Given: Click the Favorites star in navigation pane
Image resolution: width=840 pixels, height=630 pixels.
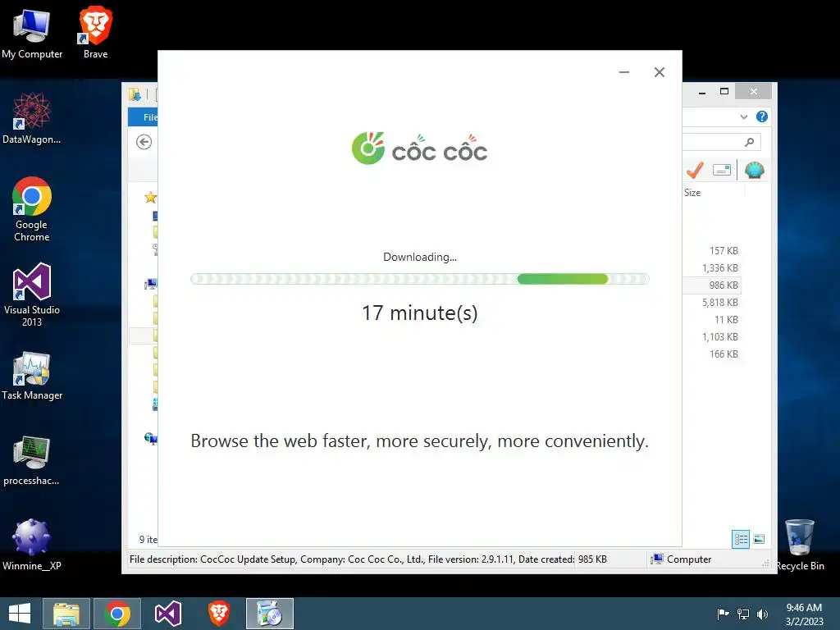Looking at the screenshot, I should click(151, 197).
